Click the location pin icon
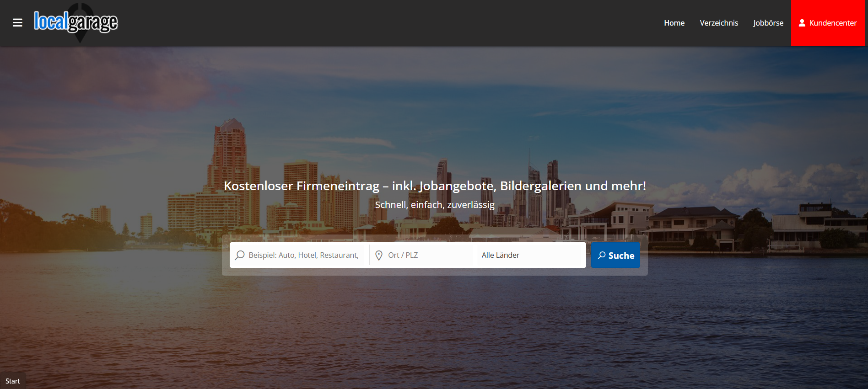This screenshot has height=389, width=868. (379, 255)
